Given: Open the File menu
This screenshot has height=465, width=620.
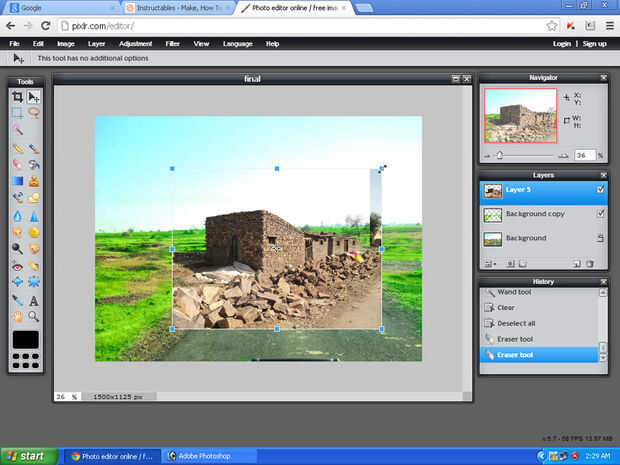Looking at the screenshot, I should coord(14,44).
